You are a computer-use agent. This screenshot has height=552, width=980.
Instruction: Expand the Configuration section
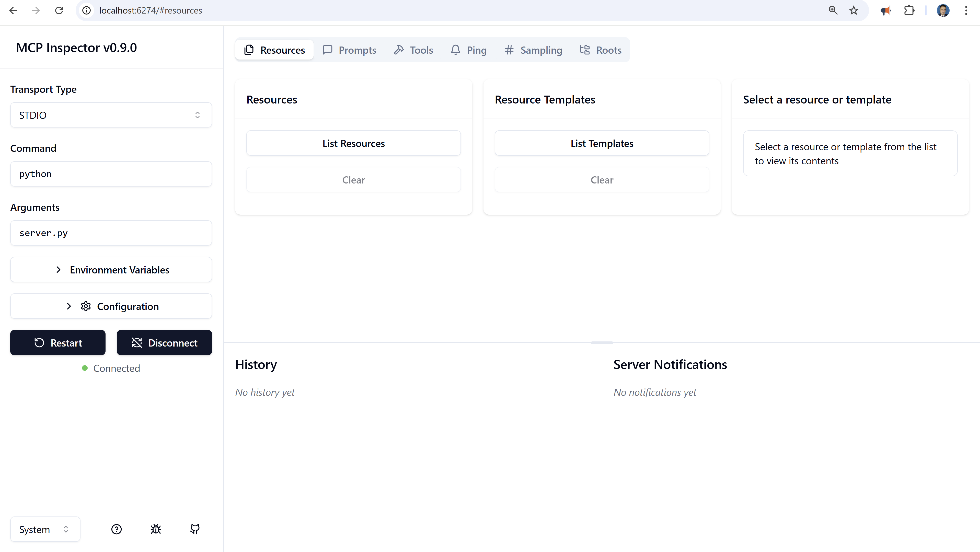tap(111, 306)
